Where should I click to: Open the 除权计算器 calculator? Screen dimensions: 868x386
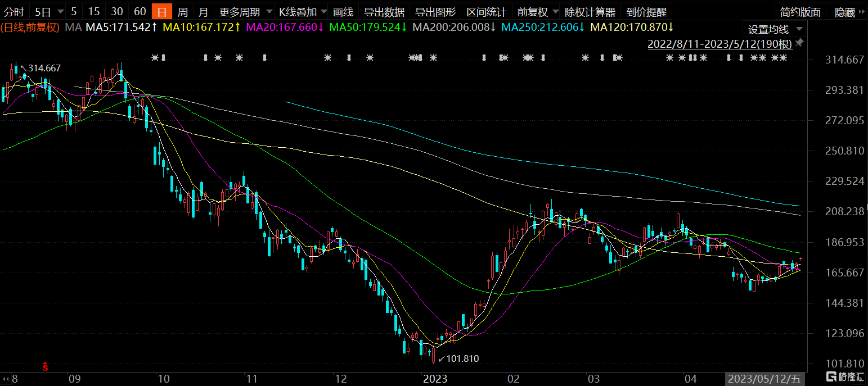590,12
